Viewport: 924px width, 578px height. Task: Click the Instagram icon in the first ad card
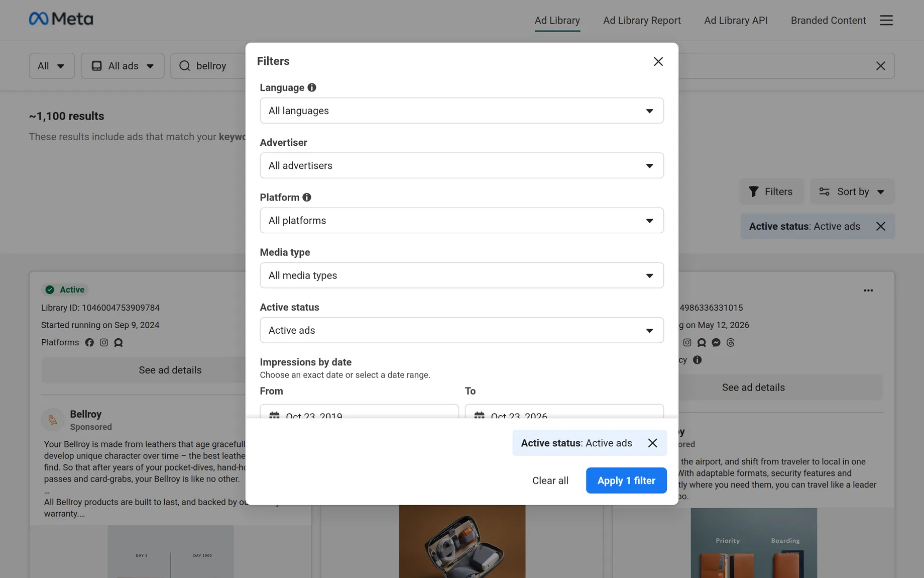104,343
